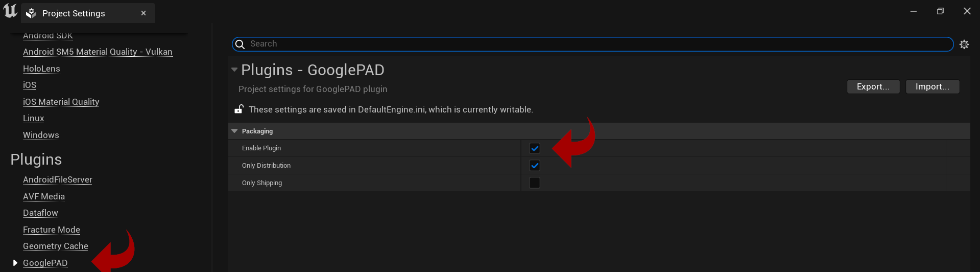Viewport: 980px width, 272px height.
Task: Toggle the Only Distribution checkbox
Action: click(x=535, y=166)
